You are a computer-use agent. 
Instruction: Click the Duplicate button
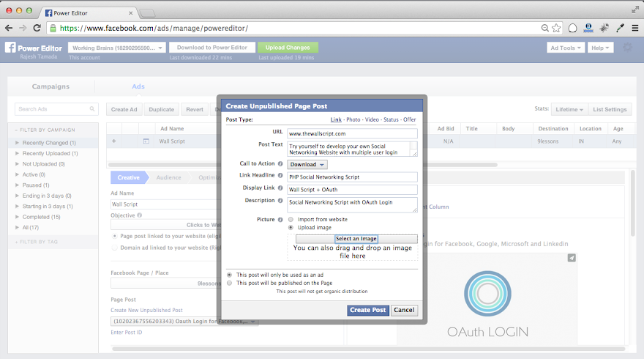point(162,109)
